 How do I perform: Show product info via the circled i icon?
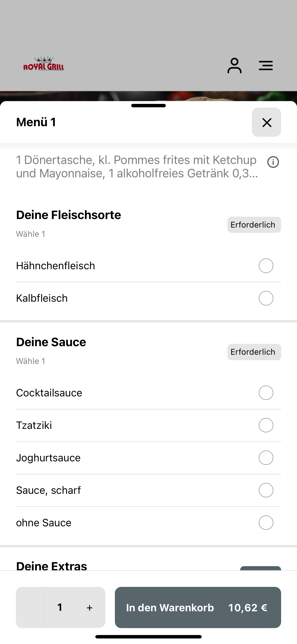(x=273, y=162)
